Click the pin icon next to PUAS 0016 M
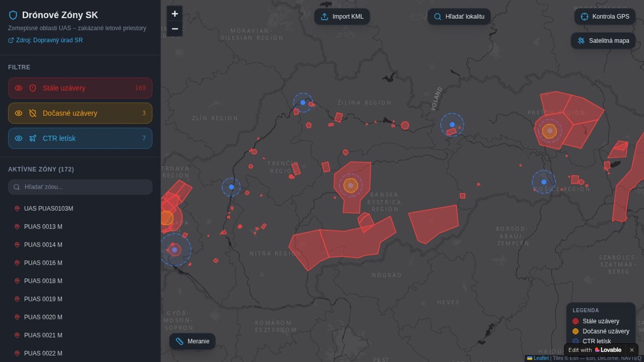 pyautogui.click(x=17, y=263)
